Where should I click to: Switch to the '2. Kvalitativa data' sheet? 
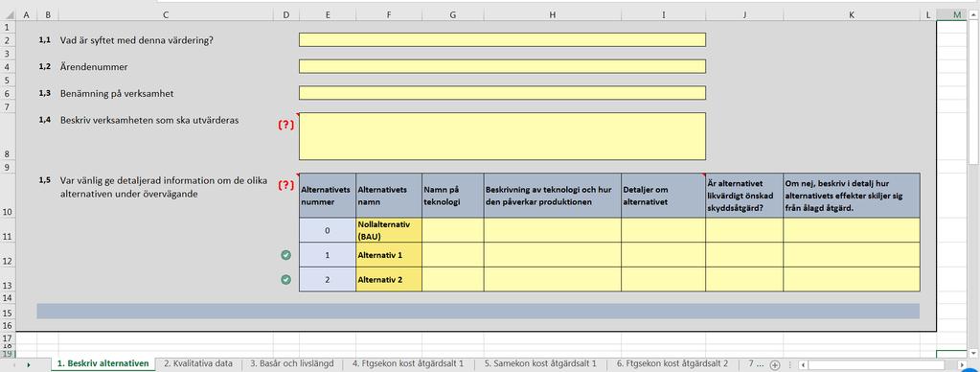click(198, 363)
